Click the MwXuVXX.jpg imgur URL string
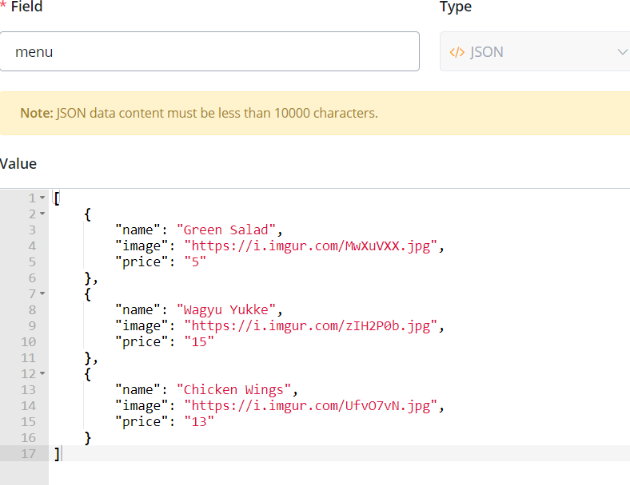 click(312, 246)
